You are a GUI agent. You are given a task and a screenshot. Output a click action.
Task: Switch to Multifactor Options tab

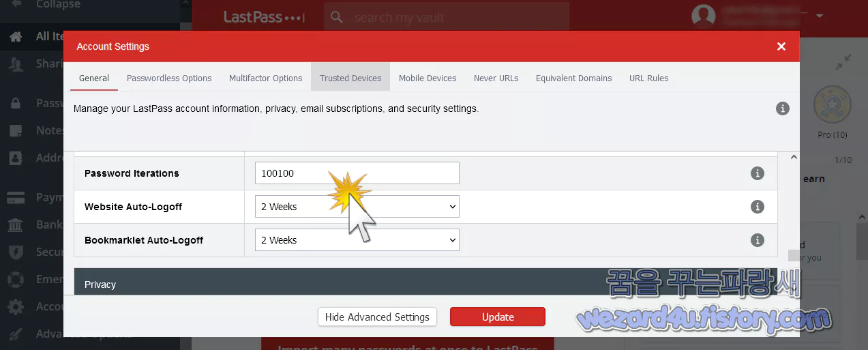pos(265,78)
